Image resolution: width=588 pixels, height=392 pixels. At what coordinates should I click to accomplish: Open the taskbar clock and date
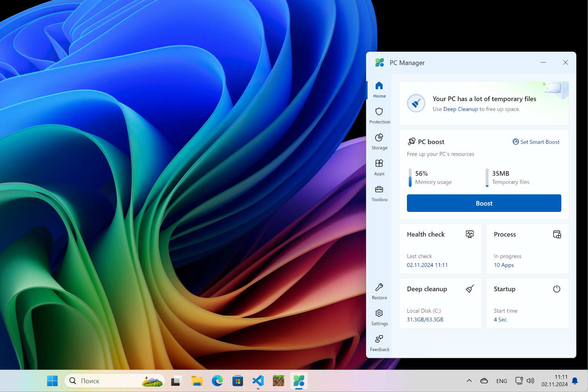(x=554, y=381)
